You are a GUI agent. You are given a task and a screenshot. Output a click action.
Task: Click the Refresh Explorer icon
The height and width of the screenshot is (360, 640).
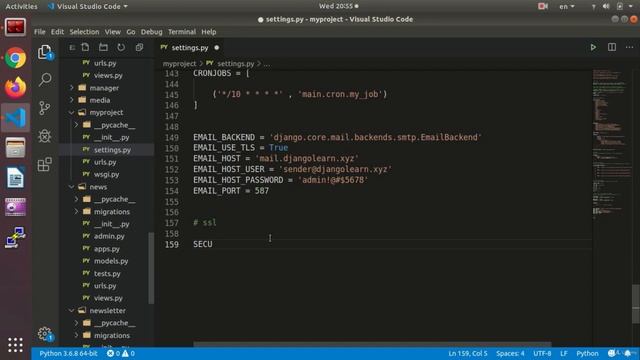coord(121,47)
